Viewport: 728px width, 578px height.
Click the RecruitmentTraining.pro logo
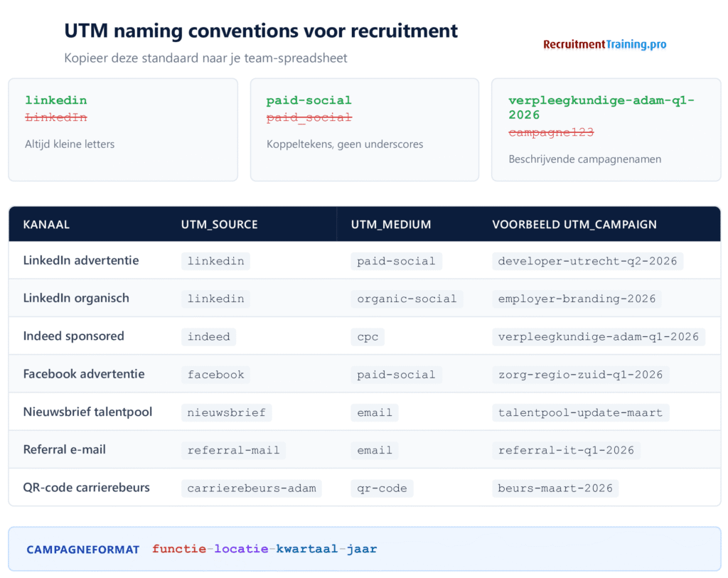(604, 44)
